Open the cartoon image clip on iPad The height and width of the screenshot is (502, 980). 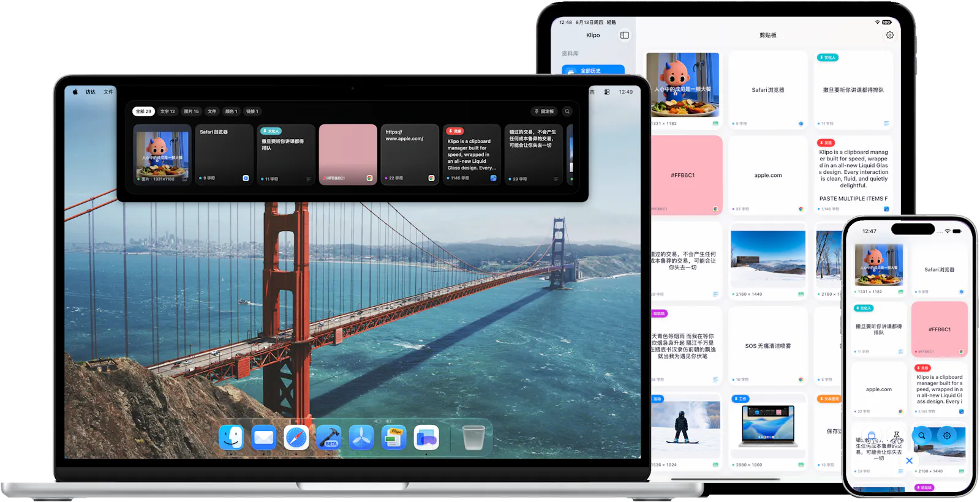pyautogui.click(x=683, y=89)
